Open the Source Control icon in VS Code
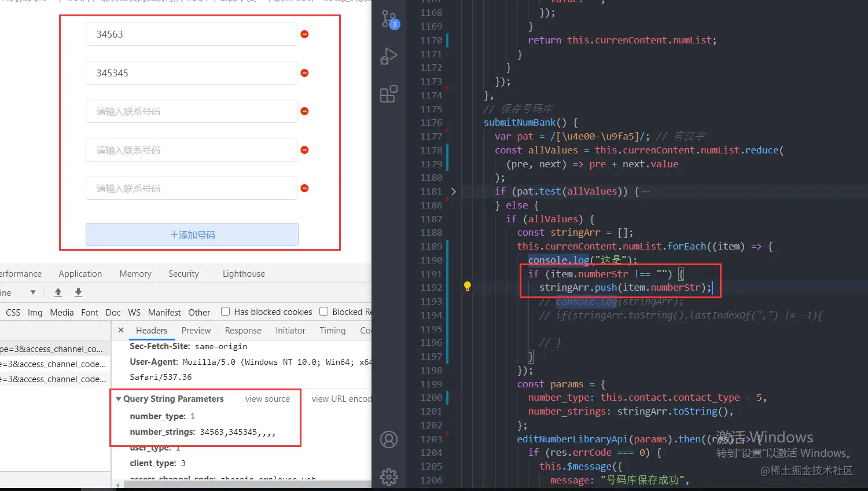The height and width of the screenshot is (491, 868). point(389,19)
